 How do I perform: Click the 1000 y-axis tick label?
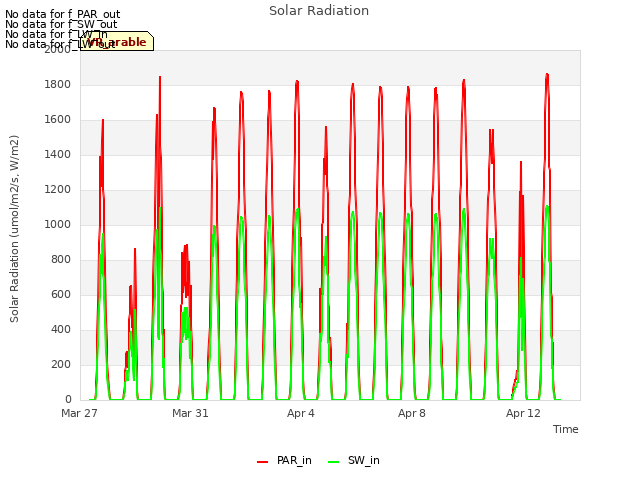[x=58, y=224]
